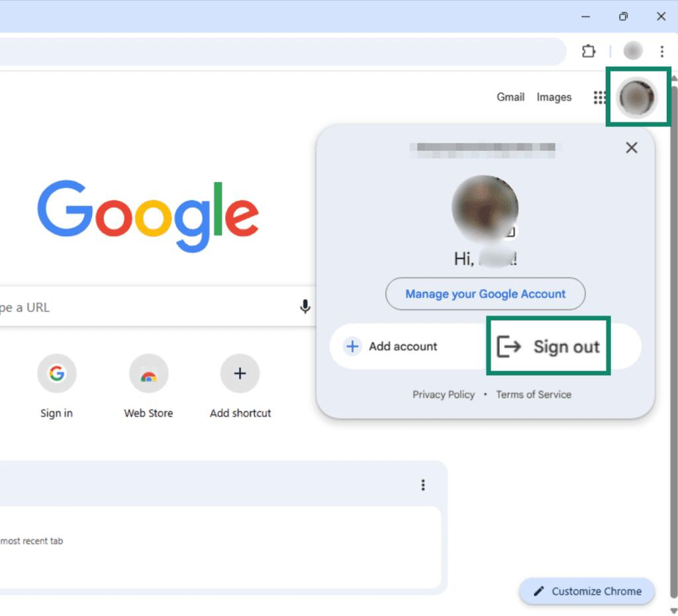
Task: Close the account popup
Action: (631, 148)
